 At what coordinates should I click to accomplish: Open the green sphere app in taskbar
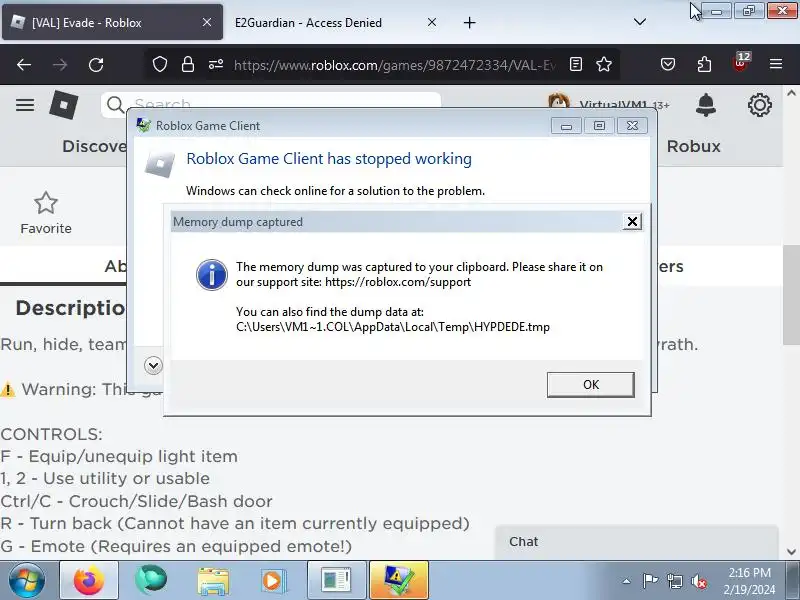pyautogui.click(x=151, y=580)
